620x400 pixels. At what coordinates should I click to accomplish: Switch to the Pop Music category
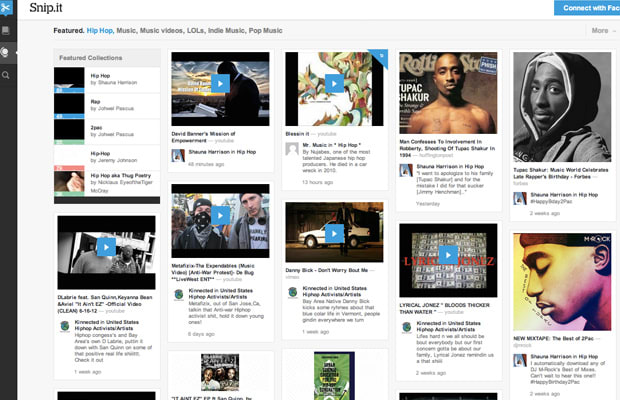(x=265, y=30)
